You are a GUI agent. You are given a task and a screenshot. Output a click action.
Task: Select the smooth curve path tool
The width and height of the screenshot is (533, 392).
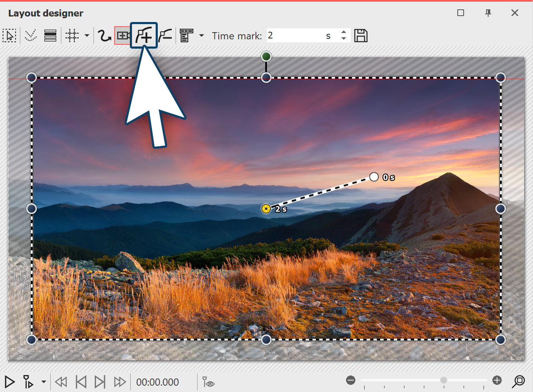pos(104,36)
